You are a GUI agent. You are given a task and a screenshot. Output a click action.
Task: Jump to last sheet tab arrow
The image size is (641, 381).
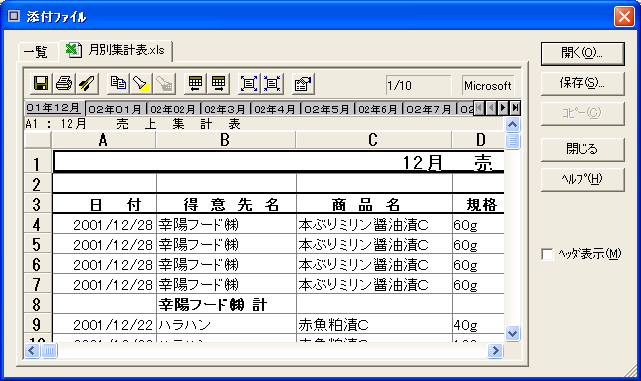(515, 108)
